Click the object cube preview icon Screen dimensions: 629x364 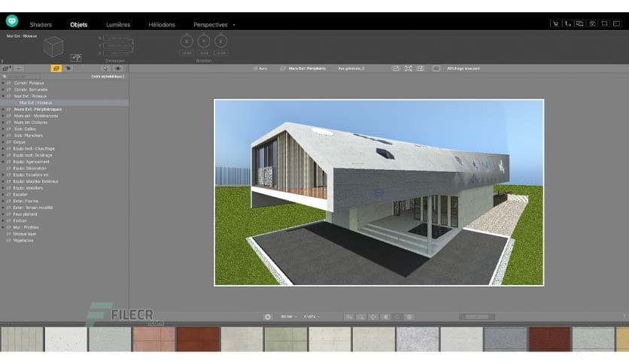tap(54, 46)
